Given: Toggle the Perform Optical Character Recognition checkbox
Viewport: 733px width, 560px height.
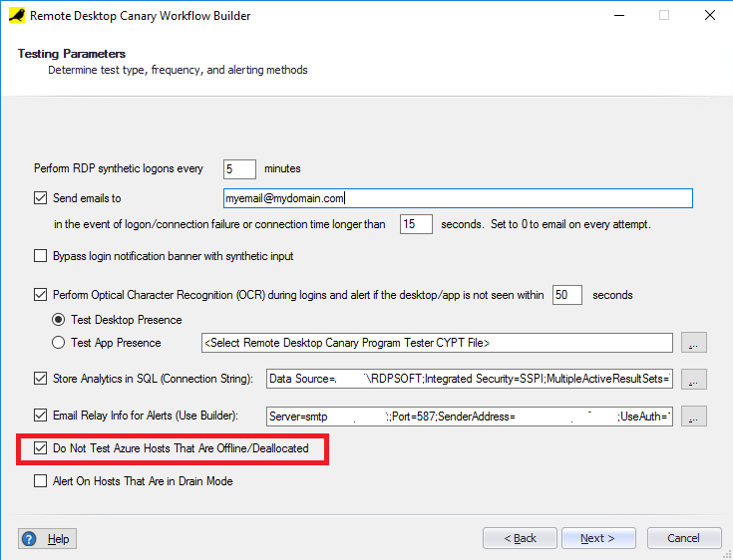Looking at the screenshot, I should click(40, 295).
